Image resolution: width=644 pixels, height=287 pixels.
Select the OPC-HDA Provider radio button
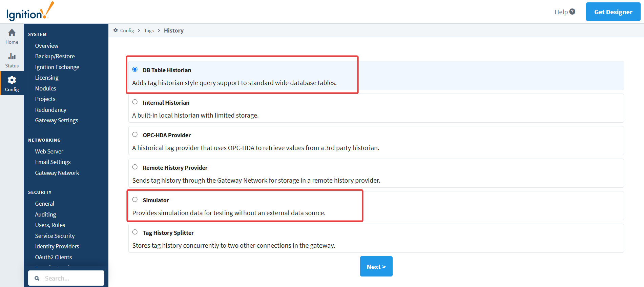[135, 135]
